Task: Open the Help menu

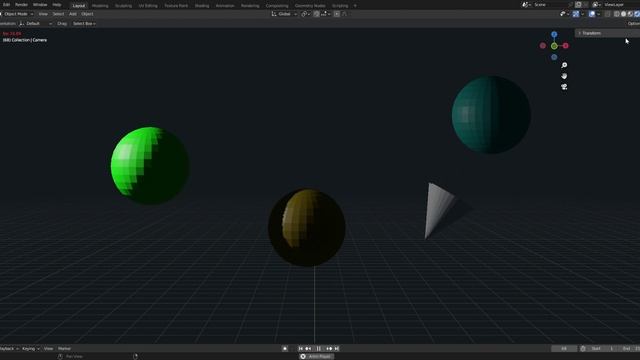Action: [57, 4]
